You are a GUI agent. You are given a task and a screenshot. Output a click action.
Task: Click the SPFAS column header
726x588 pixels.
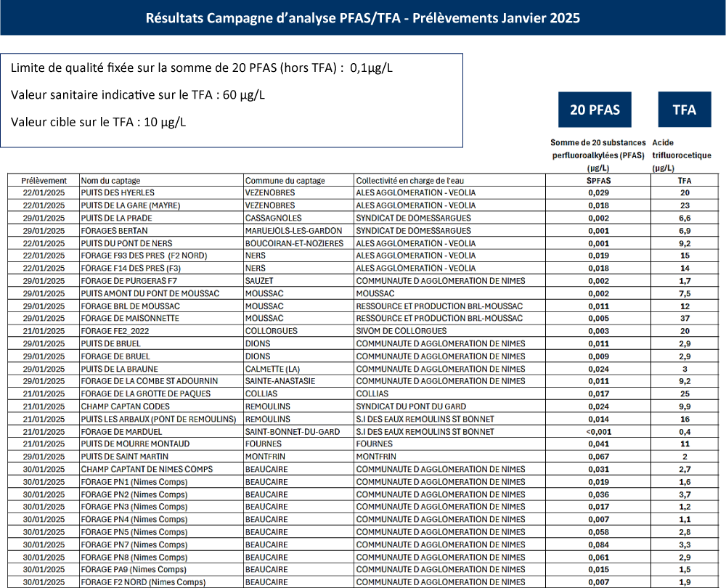click(x=599, y=181)
